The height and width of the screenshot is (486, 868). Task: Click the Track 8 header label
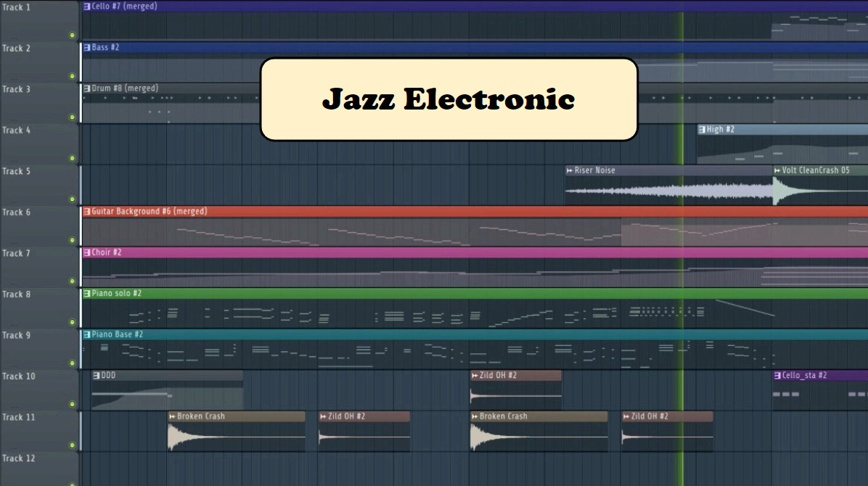[x=16, y=294]
